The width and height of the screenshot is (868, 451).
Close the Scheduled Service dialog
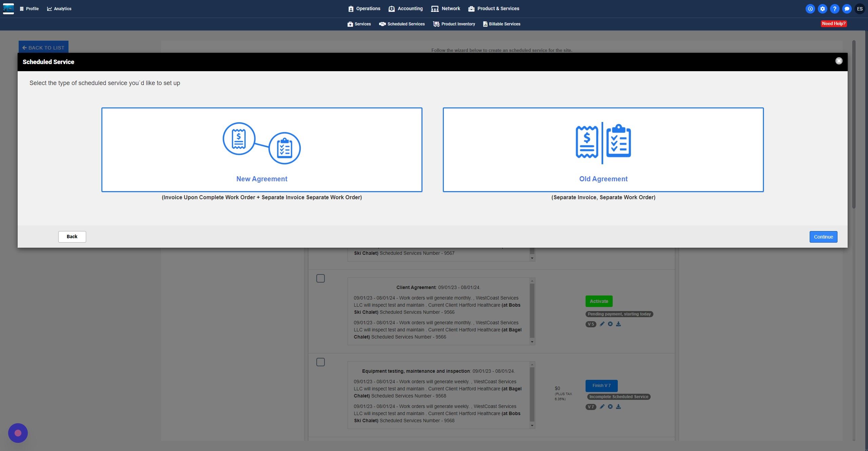(x=839, y=61)
